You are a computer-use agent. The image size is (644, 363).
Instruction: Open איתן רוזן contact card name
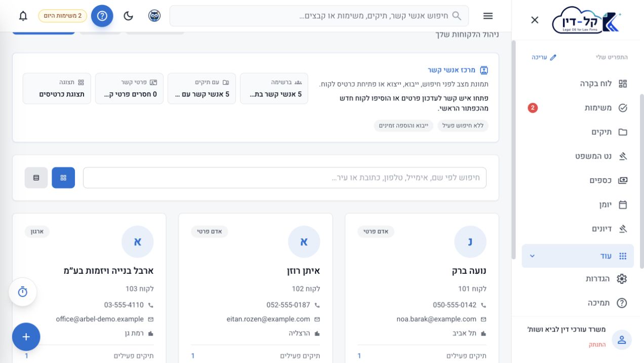click(x=303, y=271)
